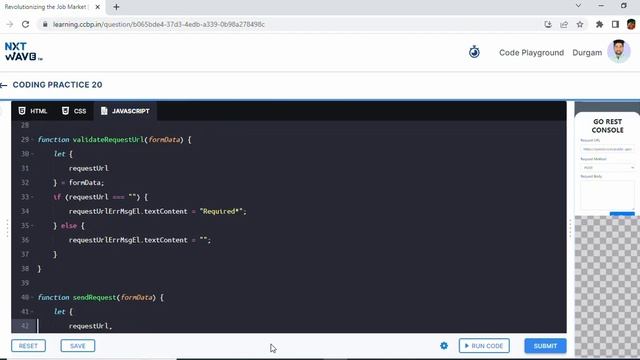
Task: Click line number 42 in the gutter
Action: pos(25,326)
